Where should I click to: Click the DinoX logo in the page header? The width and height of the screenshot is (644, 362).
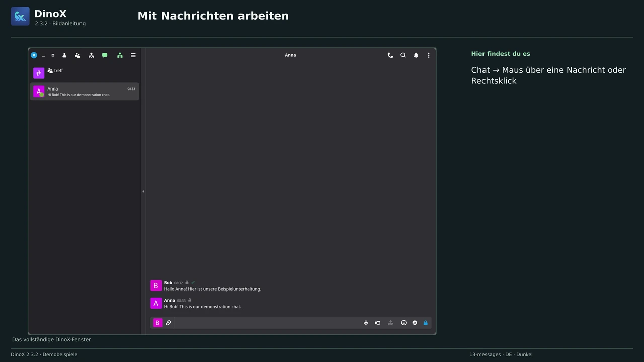click(x=20, y=16)
